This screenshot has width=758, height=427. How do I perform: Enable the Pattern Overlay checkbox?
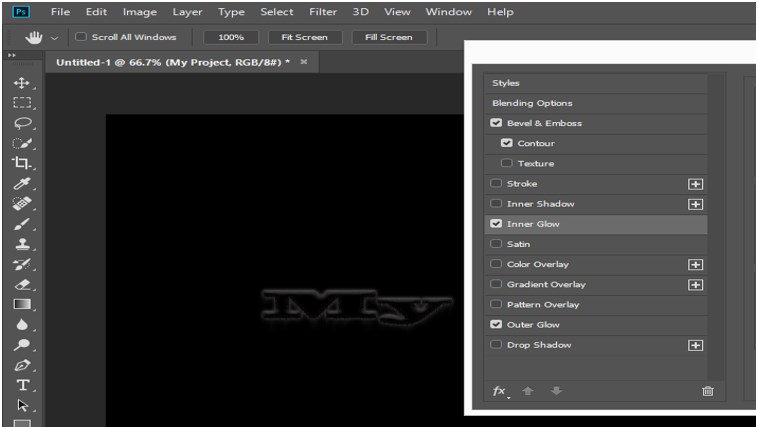(496, 304)
